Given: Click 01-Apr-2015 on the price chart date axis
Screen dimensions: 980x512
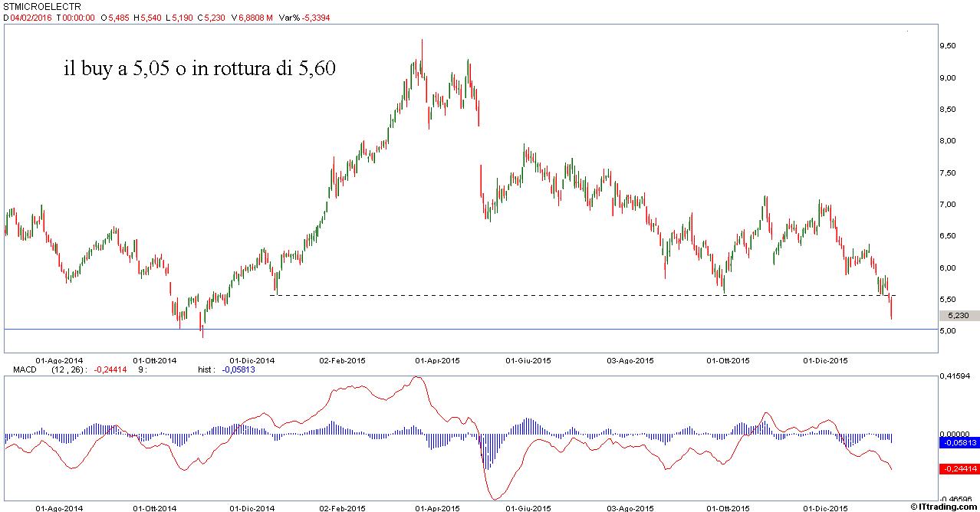Looking at the screenshot, I should tap(437, 359).
